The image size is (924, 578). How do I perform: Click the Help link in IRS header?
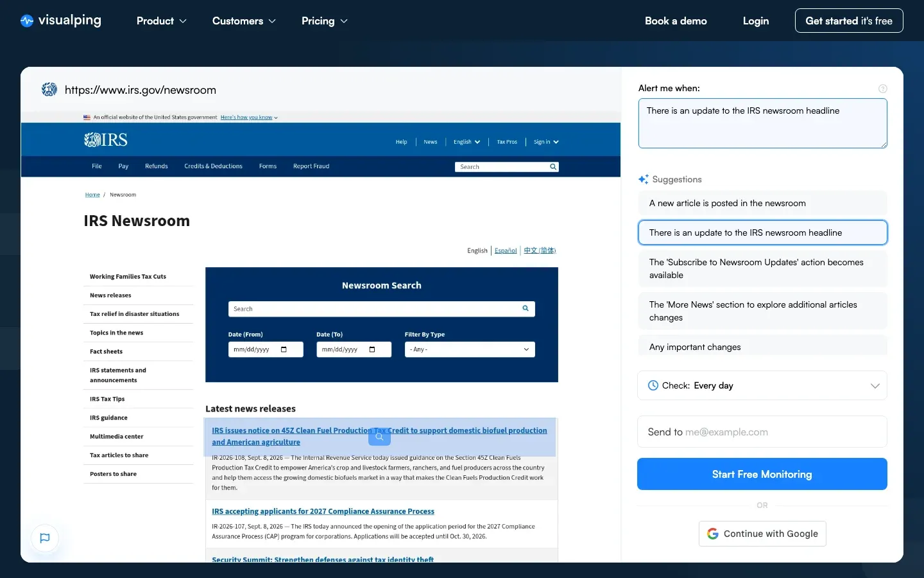coord(401,142)
